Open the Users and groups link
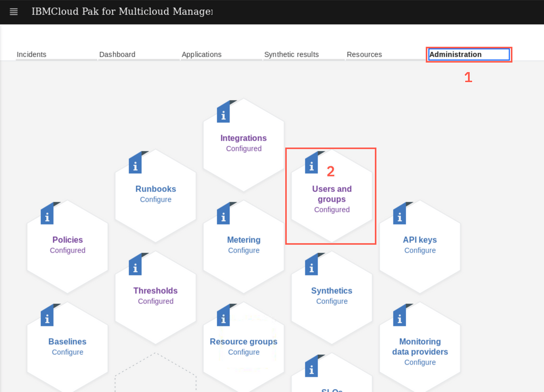544x392 pixels. 331,194
